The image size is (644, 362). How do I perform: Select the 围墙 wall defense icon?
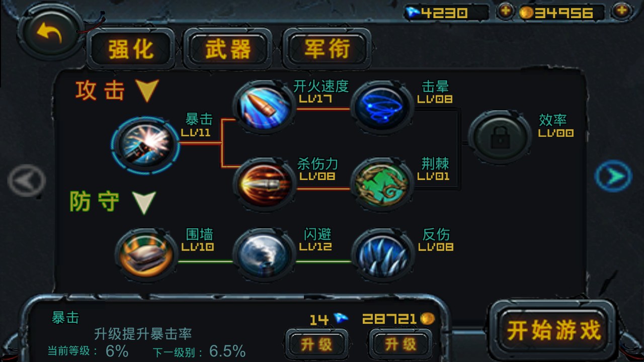pyautogui.click(x=146, y=255)
